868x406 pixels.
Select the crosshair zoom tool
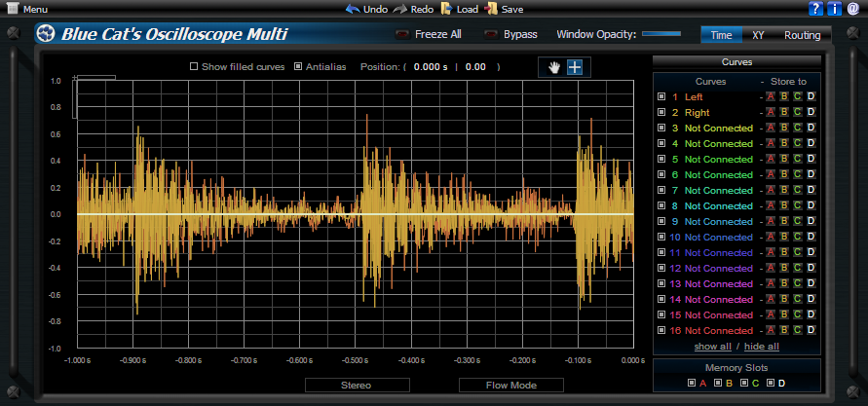(x=575, y=67)
